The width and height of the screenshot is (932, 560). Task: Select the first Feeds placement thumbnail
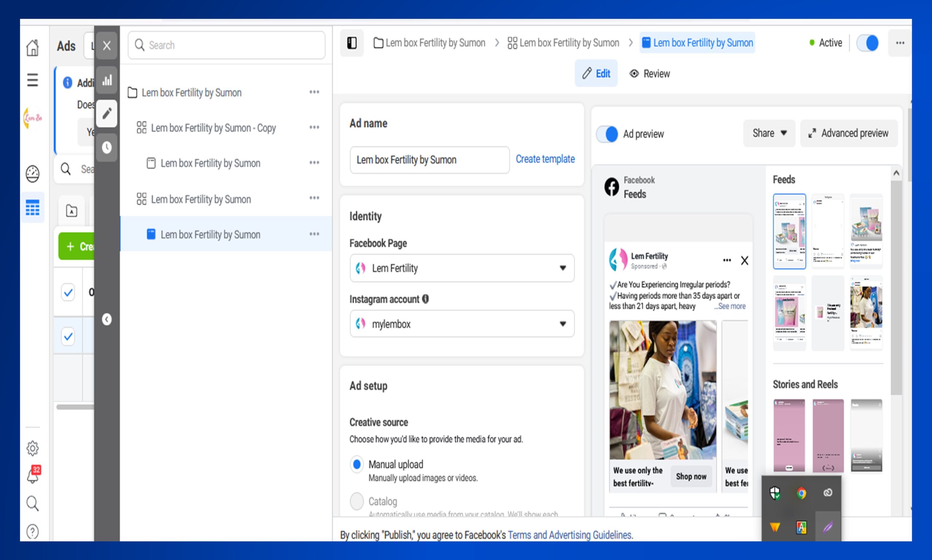pyautogui.click(x=789, y=231)
